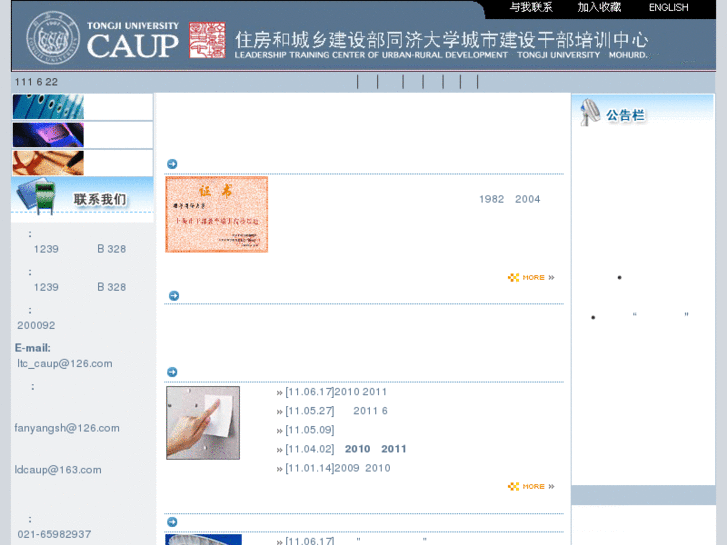Click the 公告栏 heading
The height and width of the screenshot is (545, 727).
[625, 115]
